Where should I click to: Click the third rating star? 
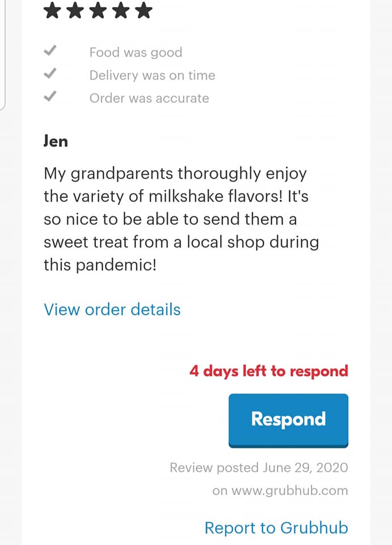pos(98,10)
